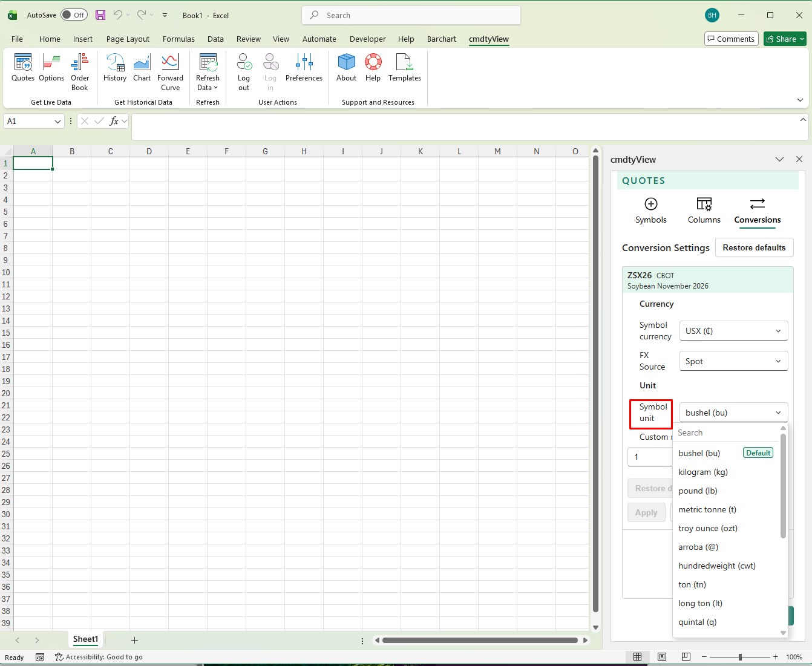Click the unit Search field in dropdown

coord(726,433)
